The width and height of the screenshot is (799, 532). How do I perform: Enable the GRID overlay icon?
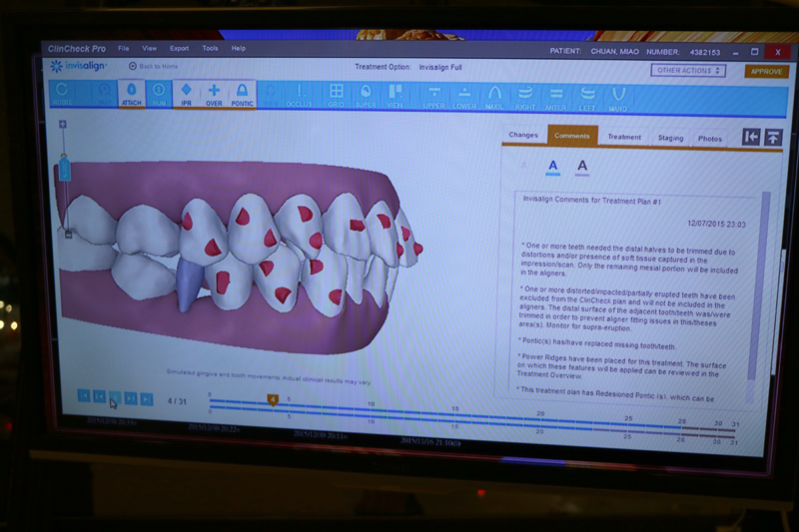pyautogui.click(x=336, y=96)
